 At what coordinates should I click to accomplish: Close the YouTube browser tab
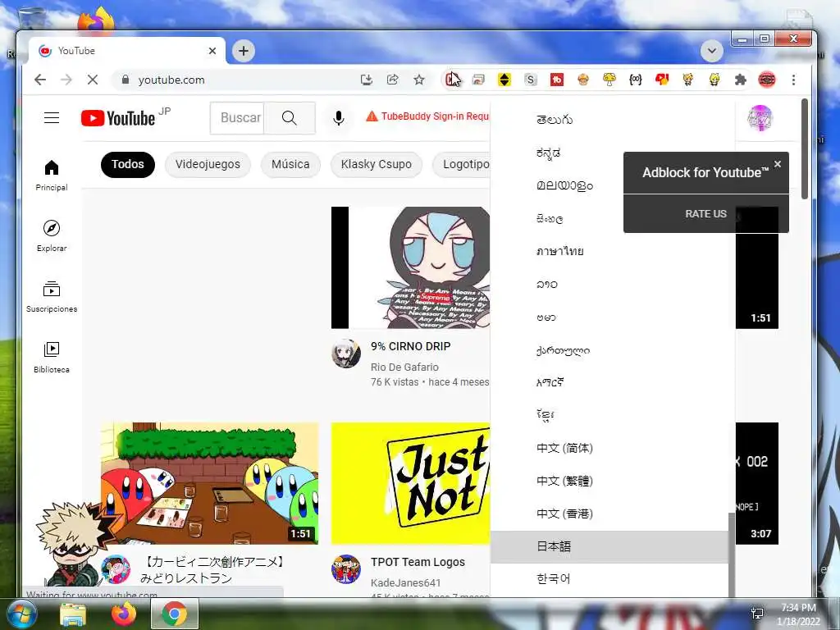pos(212,51)
